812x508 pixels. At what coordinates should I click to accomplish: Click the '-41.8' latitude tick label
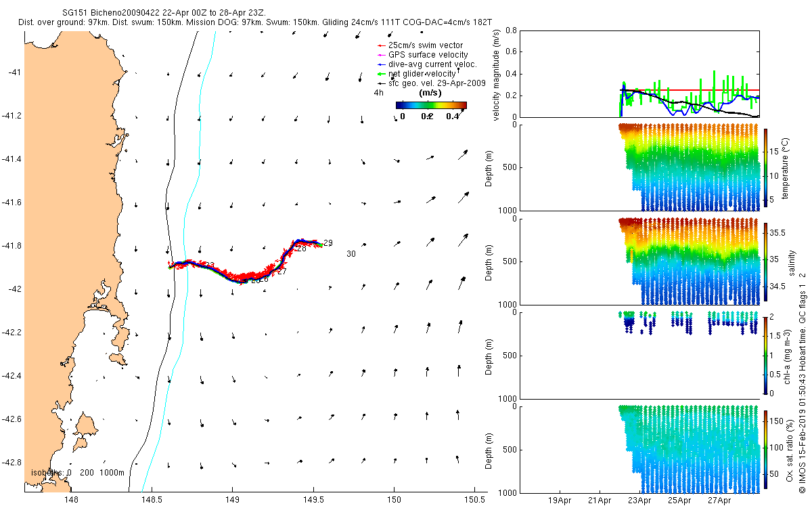pyautogui.click(x=11, y=246)
